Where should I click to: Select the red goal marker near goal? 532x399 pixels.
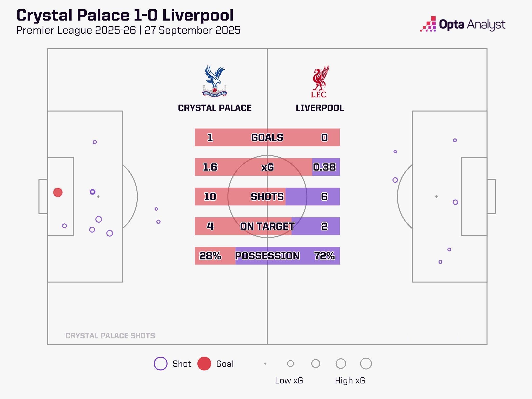pos(58,192)
